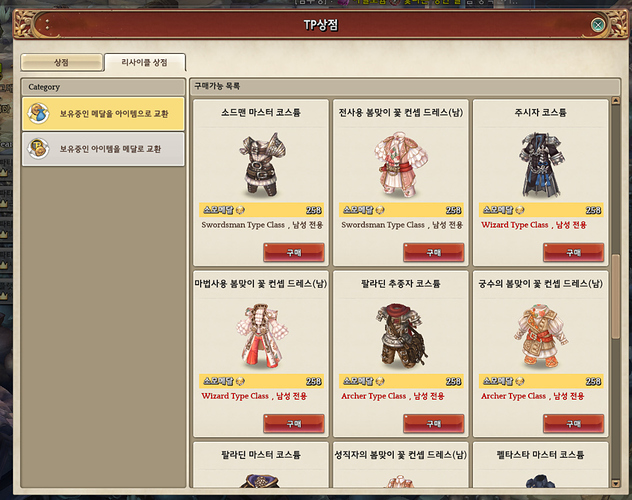This screenshot has height=500, width=632.
Task: Click the medal coin icon on 주시자 코스튬
Action: [x=520, y=210]
